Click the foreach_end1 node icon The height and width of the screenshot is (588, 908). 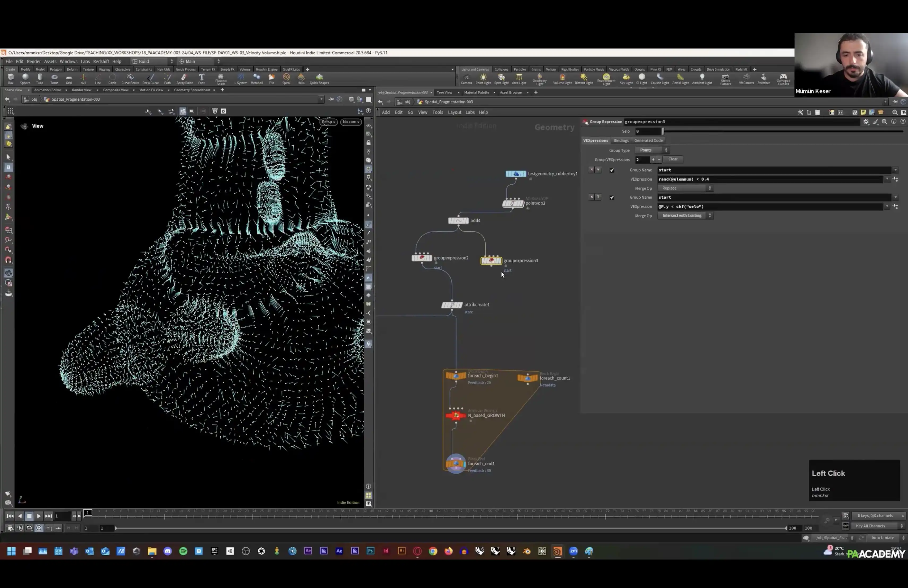tap(456, 464)
